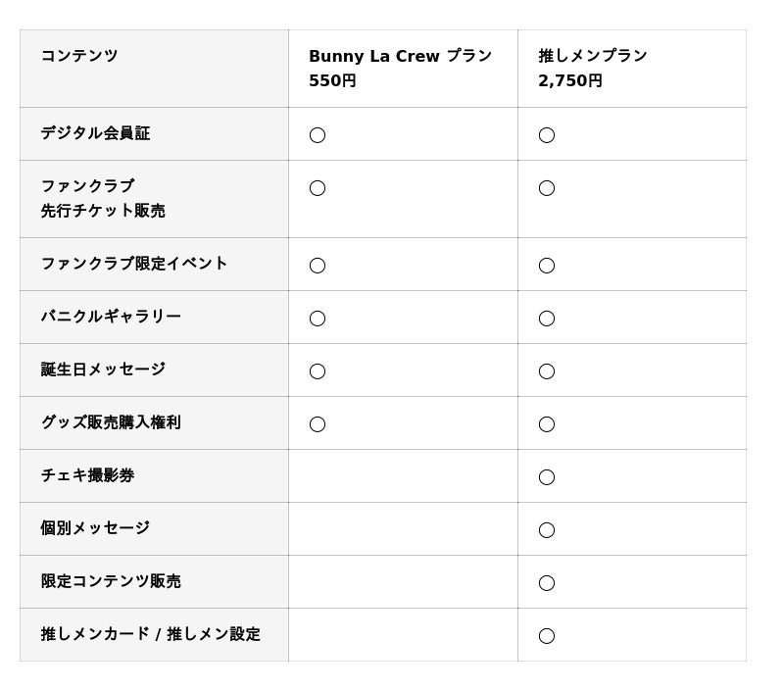Click the 先行チケット販売 circle under Bunny La Crew
784x691 pixels.
[318, 188]
